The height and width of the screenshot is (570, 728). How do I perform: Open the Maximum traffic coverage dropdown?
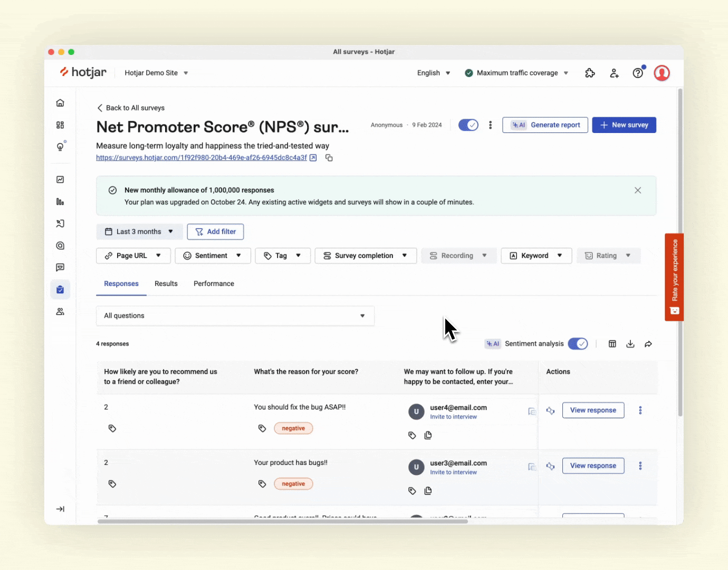516,73
